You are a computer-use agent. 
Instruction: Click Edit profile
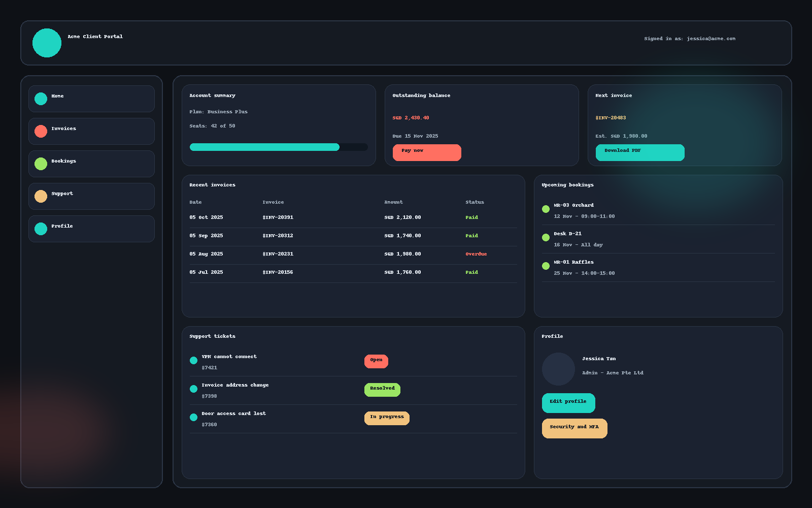point(568,403)
